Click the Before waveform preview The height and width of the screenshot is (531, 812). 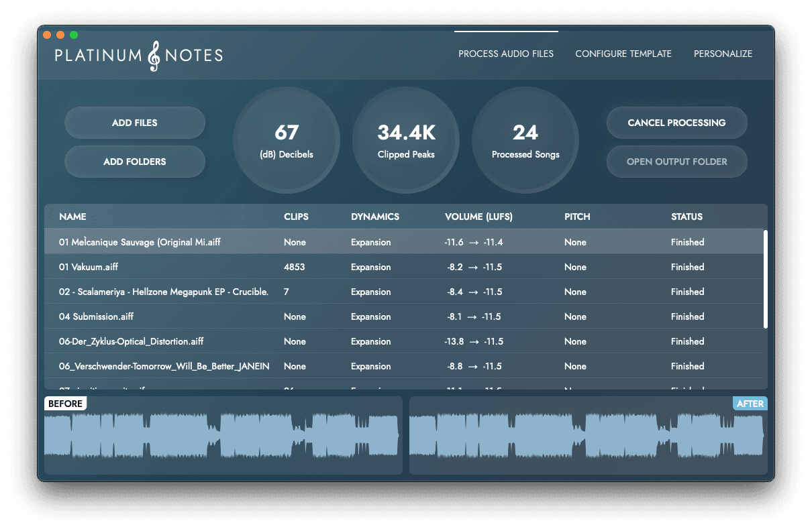click(223, 435)
